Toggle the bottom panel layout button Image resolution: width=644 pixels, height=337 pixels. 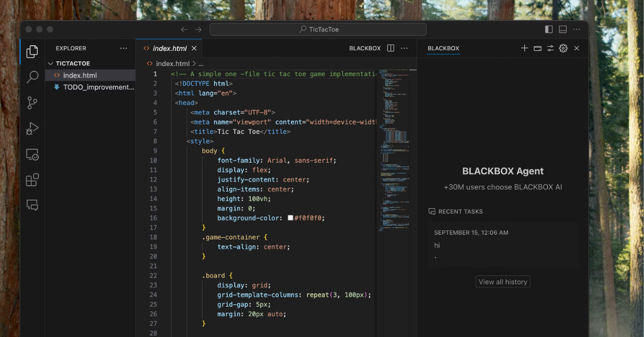[562, 30]
